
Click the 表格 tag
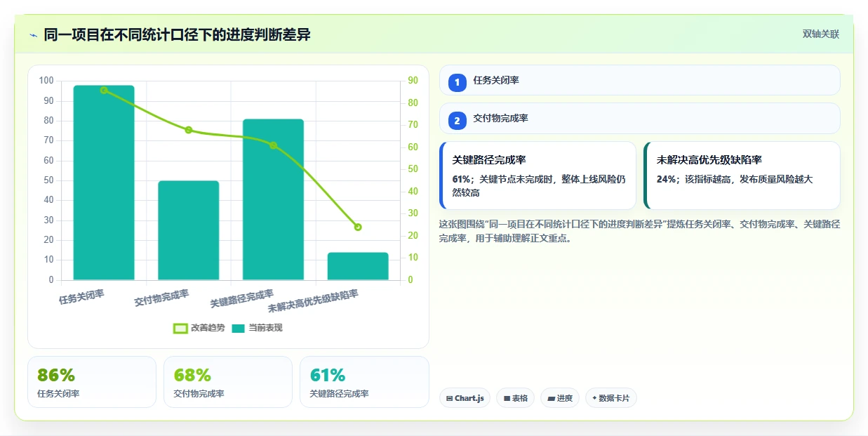[x=515, y=398]
